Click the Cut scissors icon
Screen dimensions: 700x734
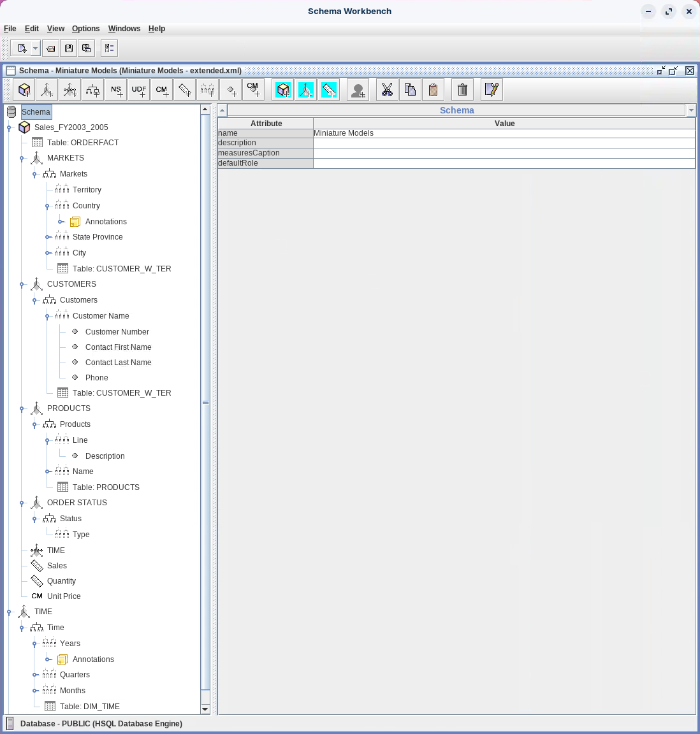pos(387,90)
